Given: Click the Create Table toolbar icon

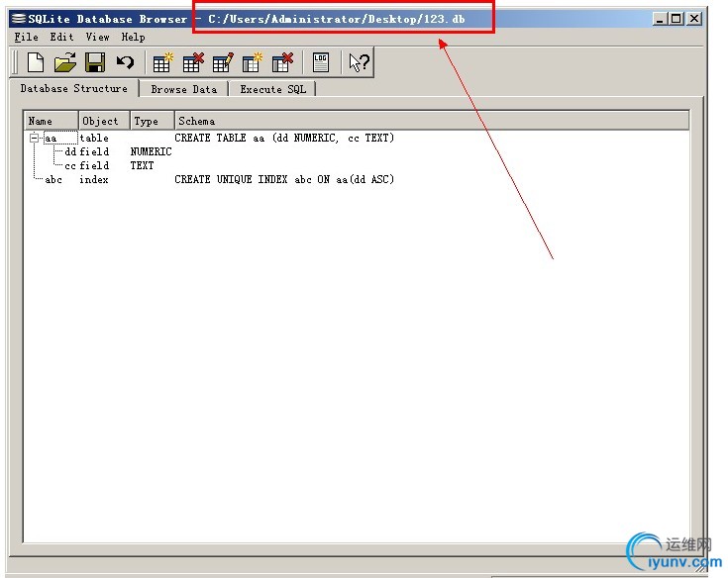Looking at the screenshot, I should point(163,62).
